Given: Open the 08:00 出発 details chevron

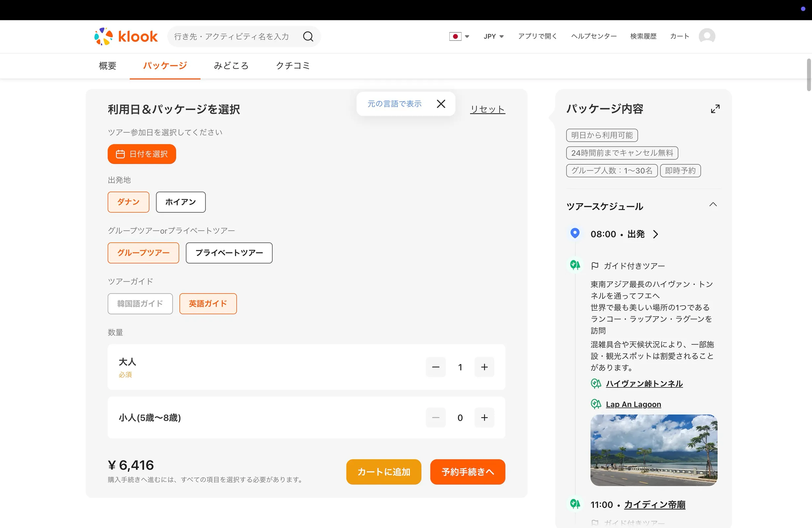Looking at the screenshot, I should coord(656,234).
